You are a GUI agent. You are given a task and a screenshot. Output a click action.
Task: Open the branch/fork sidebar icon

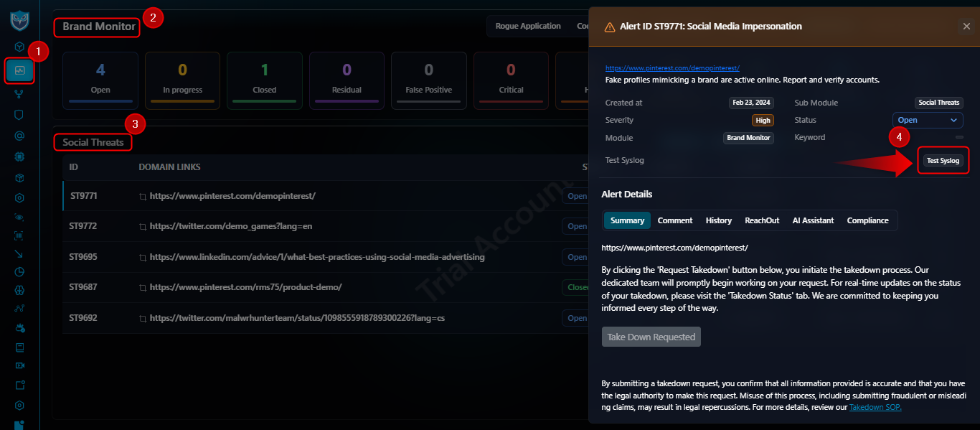[x=20, y=93]
